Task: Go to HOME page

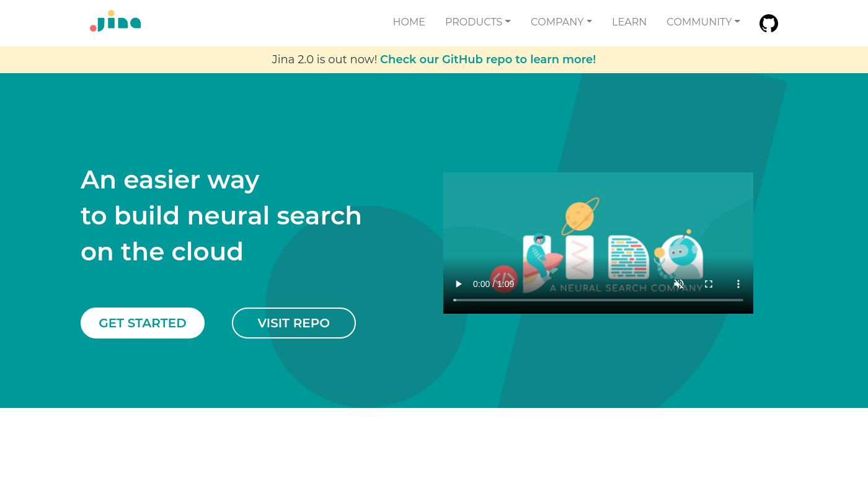Action: [409, 22]
